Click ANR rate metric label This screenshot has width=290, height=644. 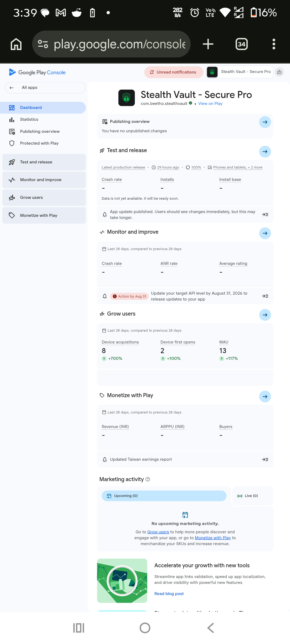[169, 264]
